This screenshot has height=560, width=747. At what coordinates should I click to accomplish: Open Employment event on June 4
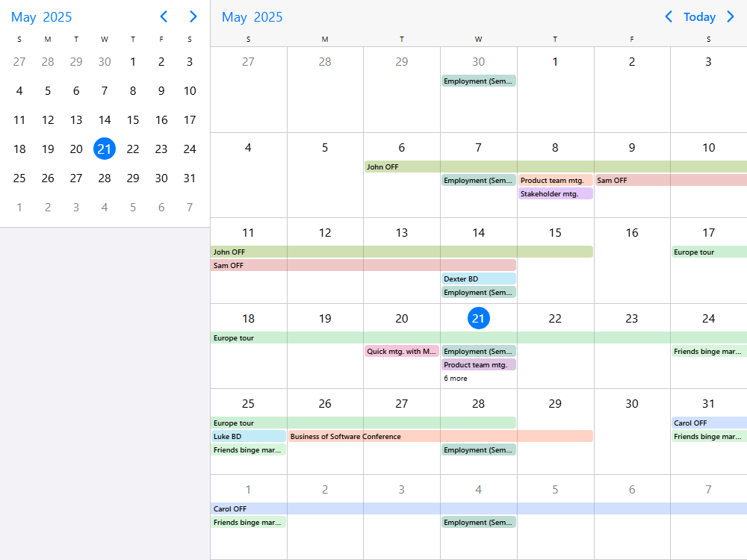[478, 522]
